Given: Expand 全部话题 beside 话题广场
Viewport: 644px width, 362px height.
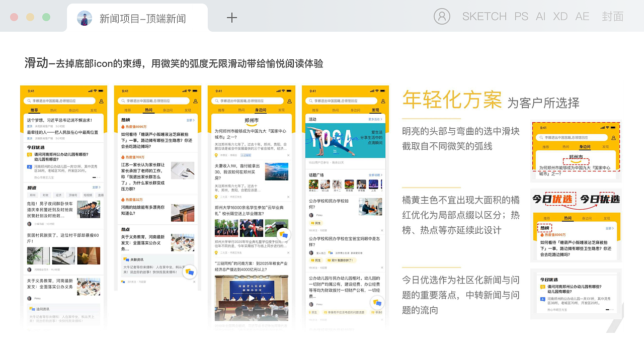Looking at the screenshot, I should pyautogui.click(x=375, y=175).
